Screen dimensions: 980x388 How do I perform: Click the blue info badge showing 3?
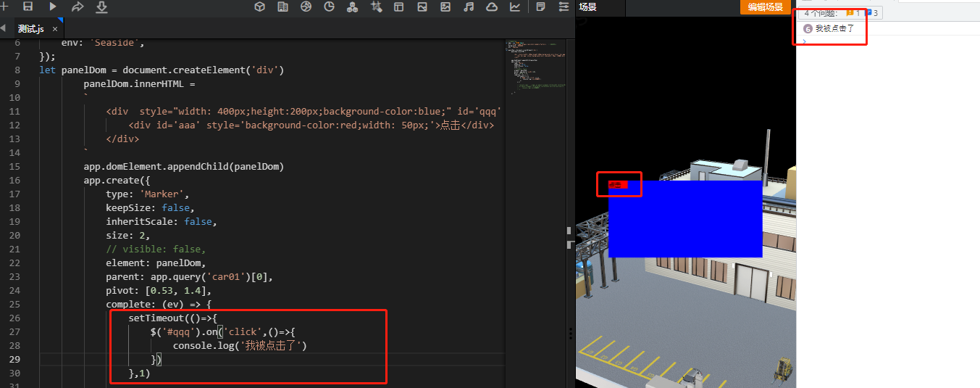[871, 13]
